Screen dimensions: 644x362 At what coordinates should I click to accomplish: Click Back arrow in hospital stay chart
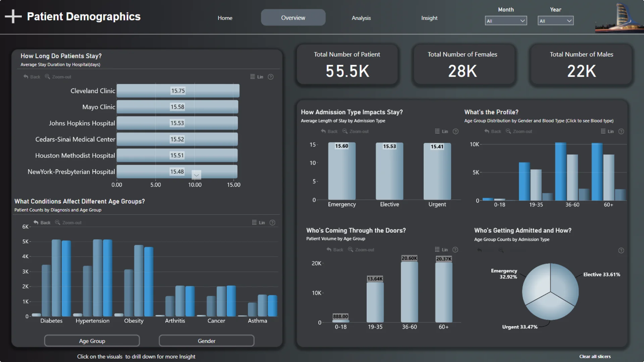tap(26, 77)
